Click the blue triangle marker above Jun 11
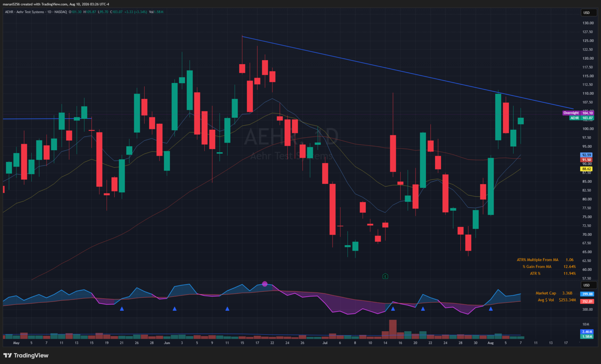Screen dimensions: 601x364 [x=227, y=309]
